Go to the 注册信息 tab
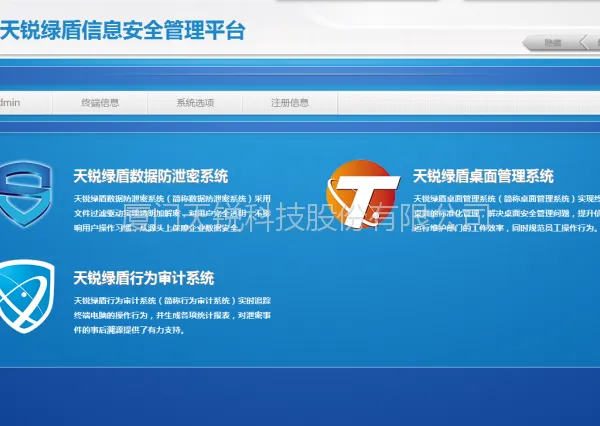 click(290, 103)
